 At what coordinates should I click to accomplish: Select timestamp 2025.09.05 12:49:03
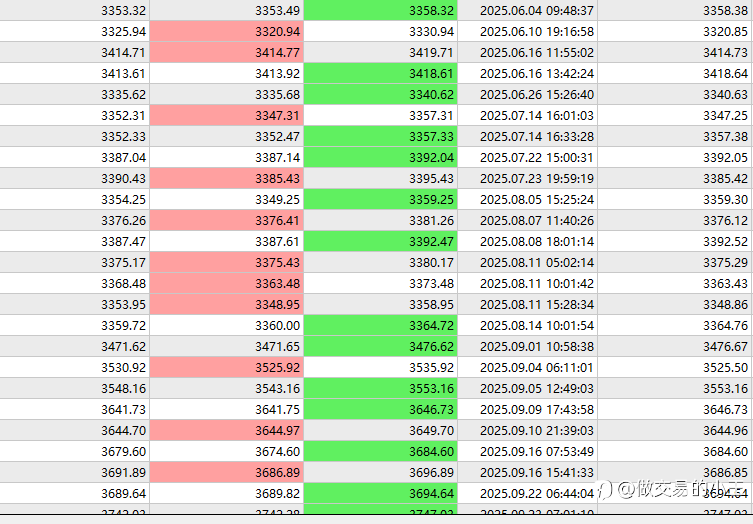pos(537,388)
